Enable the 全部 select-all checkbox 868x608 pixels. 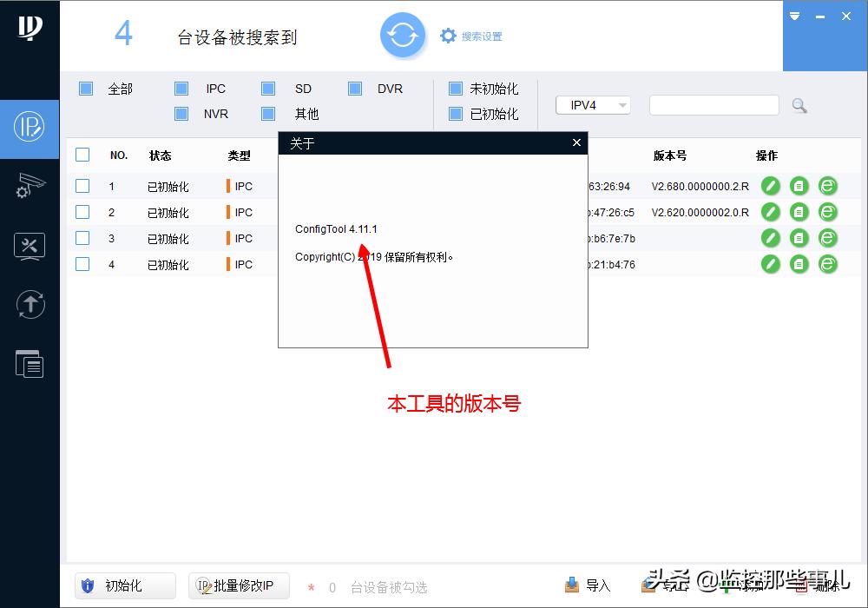(86, 88)
